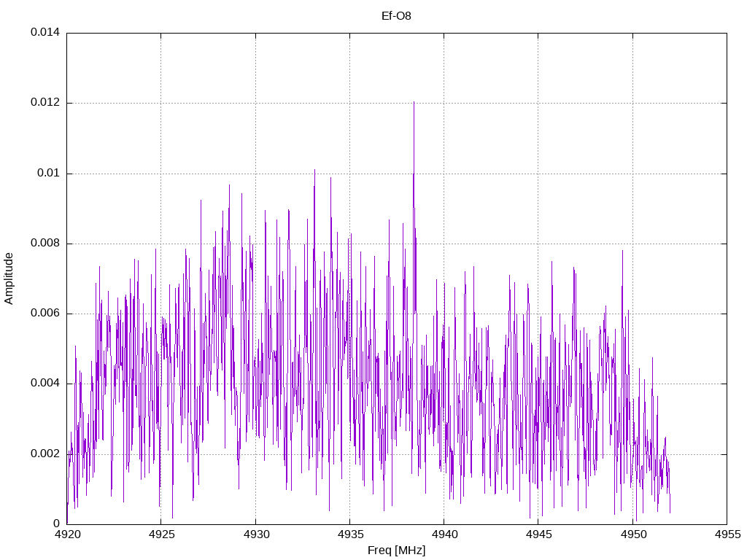Click the 0.002 y-axis tick label
Image resolution: width=747 pixels, height=560 pixels.
tap(45, 454)
